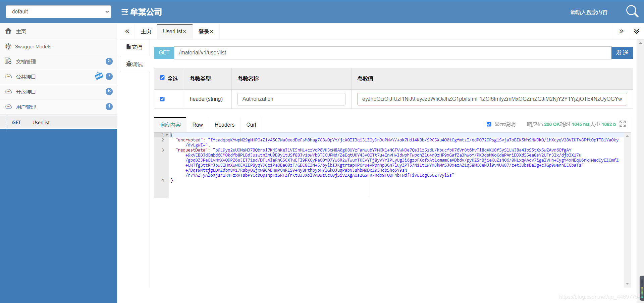This screenshot has width=644, height=303.
Task: Click the 文档管理 document icon
Action: point(8,61)
